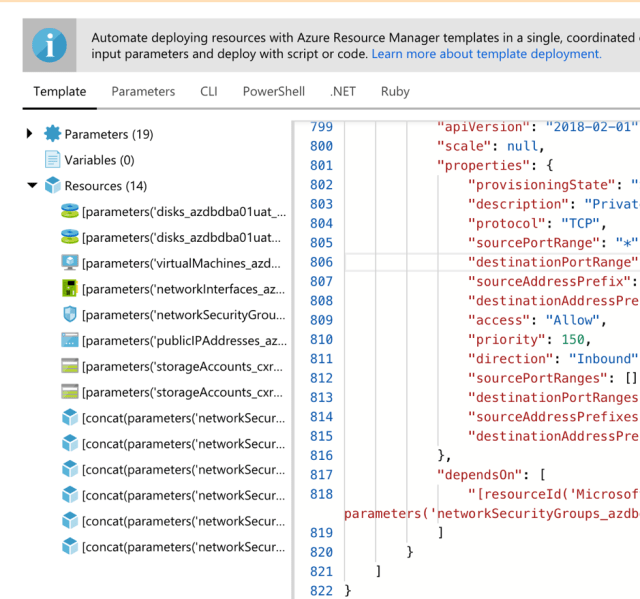
Task: Click the first disk resource icon
Action: tap(69, 211)
